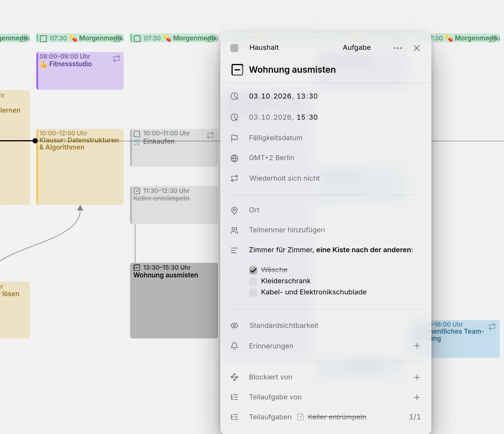Image resolution: width=504 pixels, height=434 pixels.
Task: Uncheck the Wäsche checklist item
Action: [253, 270]
